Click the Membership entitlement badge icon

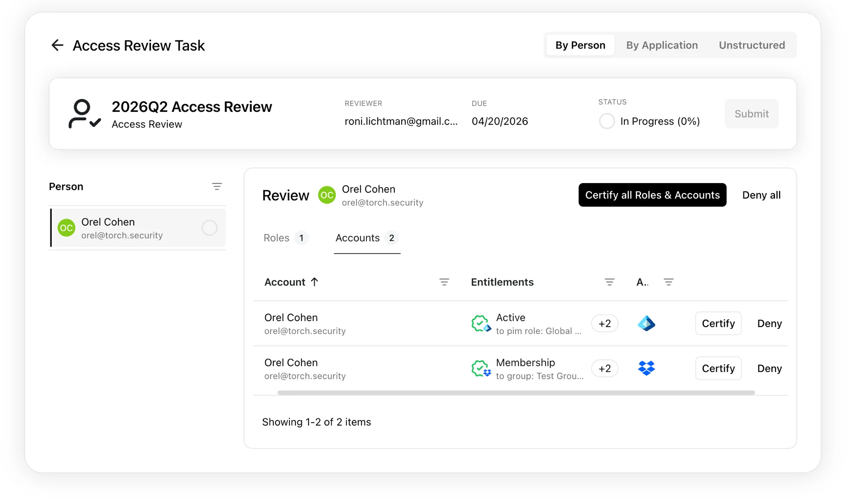[481, 368]
